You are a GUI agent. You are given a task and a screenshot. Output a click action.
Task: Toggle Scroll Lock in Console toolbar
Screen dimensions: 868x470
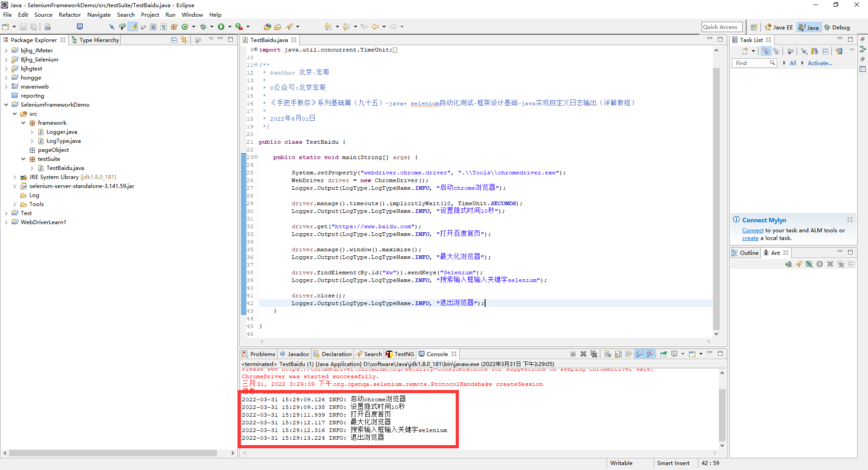pos(618,354)
